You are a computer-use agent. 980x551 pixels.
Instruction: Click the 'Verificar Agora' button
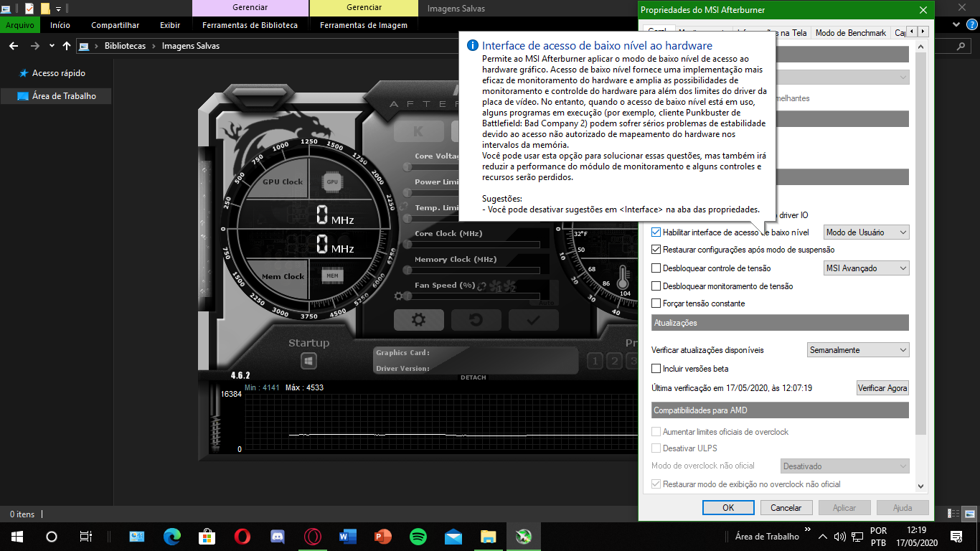883,388
